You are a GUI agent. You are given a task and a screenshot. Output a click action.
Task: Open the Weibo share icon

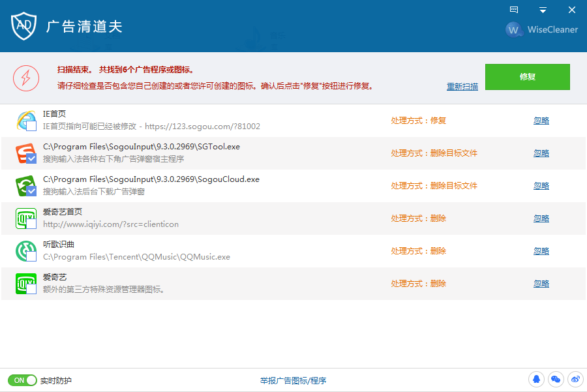pyautogui.click(x=575, y=379)
